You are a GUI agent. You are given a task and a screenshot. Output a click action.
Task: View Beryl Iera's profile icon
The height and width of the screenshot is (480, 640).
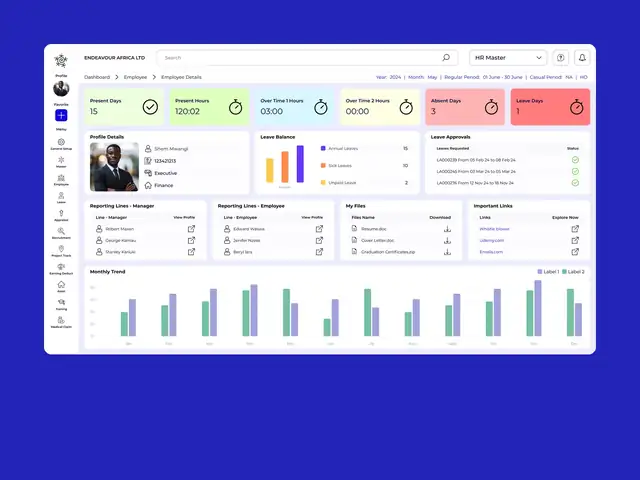[x=319, y=252]
